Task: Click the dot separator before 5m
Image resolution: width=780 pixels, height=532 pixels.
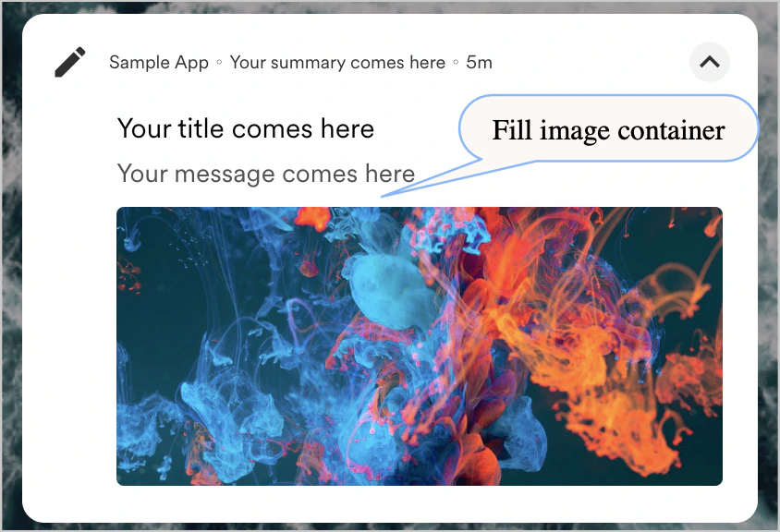Action: click(x=456, y=63)
